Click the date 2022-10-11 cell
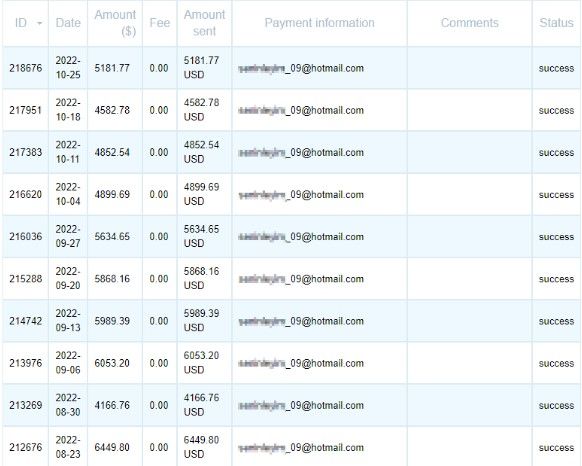 pos(68,152)
